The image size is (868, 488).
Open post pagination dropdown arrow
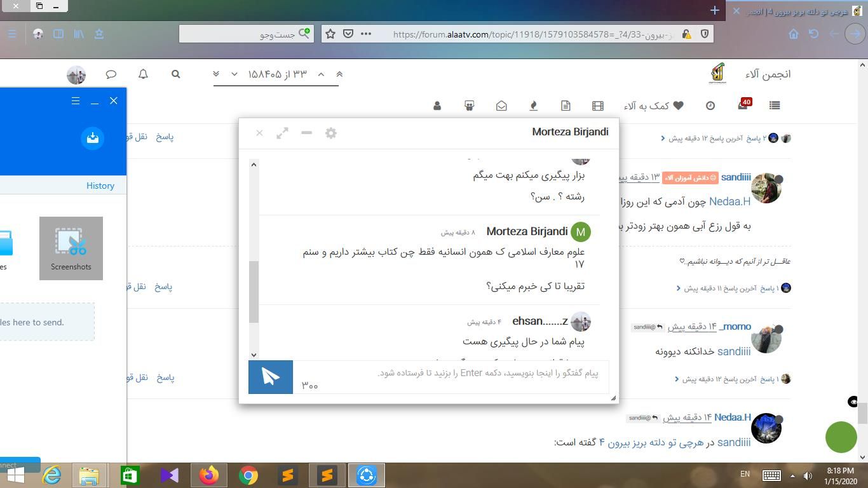(x=234, y=74)
